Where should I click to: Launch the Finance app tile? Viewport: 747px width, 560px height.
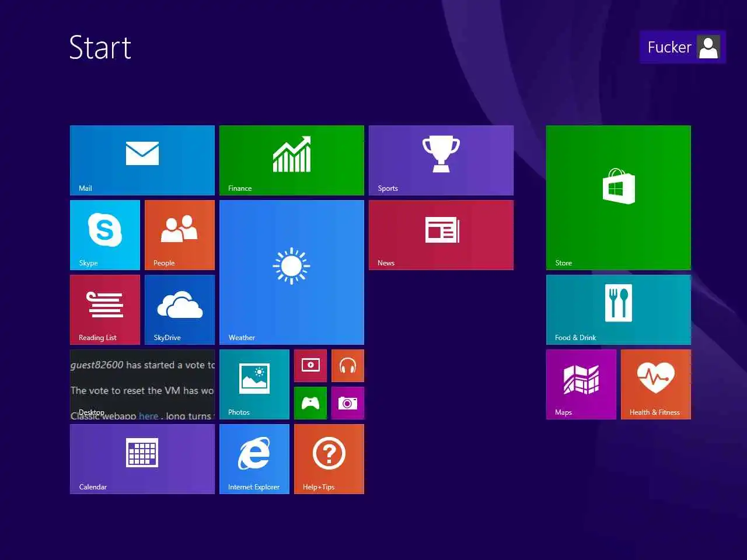(x=292, y=160)
